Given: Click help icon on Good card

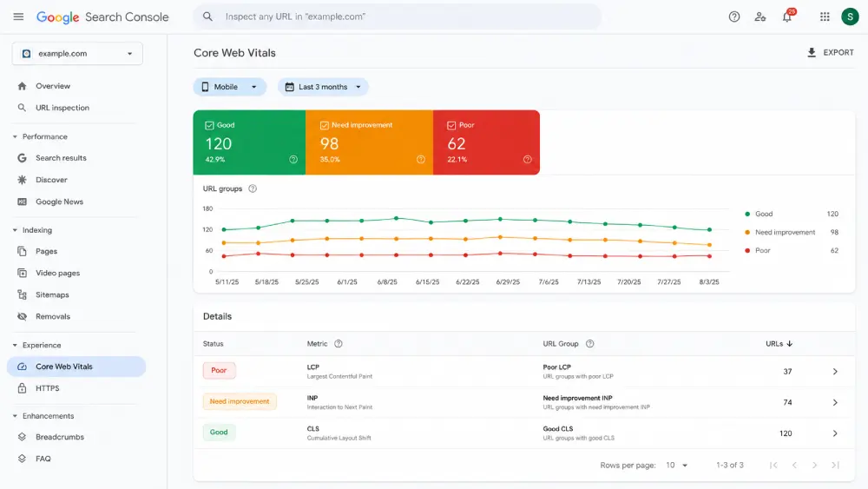Looking at the screenshot, I should click(293, 160).
